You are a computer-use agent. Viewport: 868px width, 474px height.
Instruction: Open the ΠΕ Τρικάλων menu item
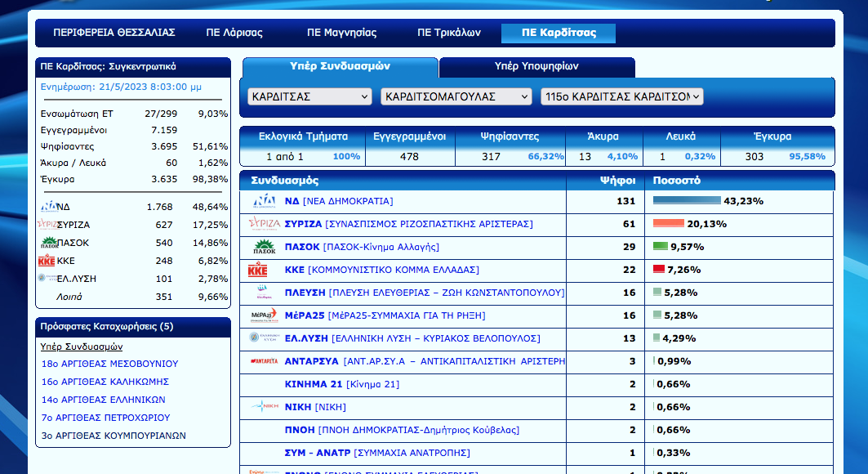coord(449,34)
